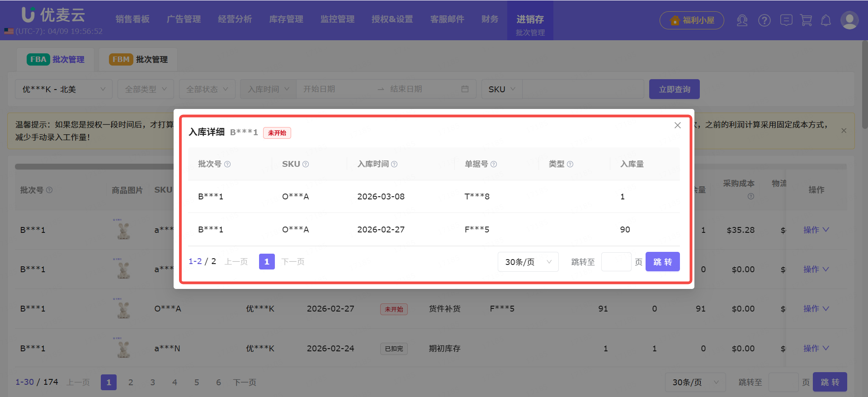The height and width of the screenshot is (397, 868).
Task: Open the notification bell icon
Action: [x=826, y=20]
